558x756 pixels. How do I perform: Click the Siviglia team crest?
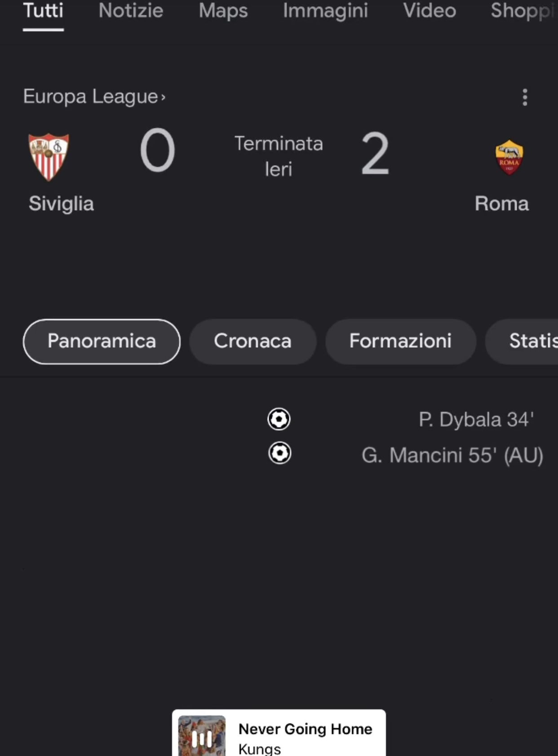(49, 157)
